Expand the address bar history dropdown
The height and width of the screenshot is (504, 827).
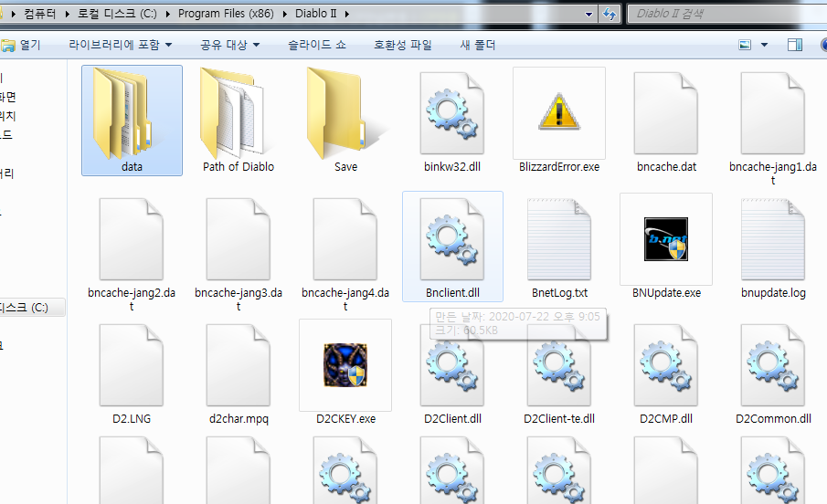tap(589, 15)
